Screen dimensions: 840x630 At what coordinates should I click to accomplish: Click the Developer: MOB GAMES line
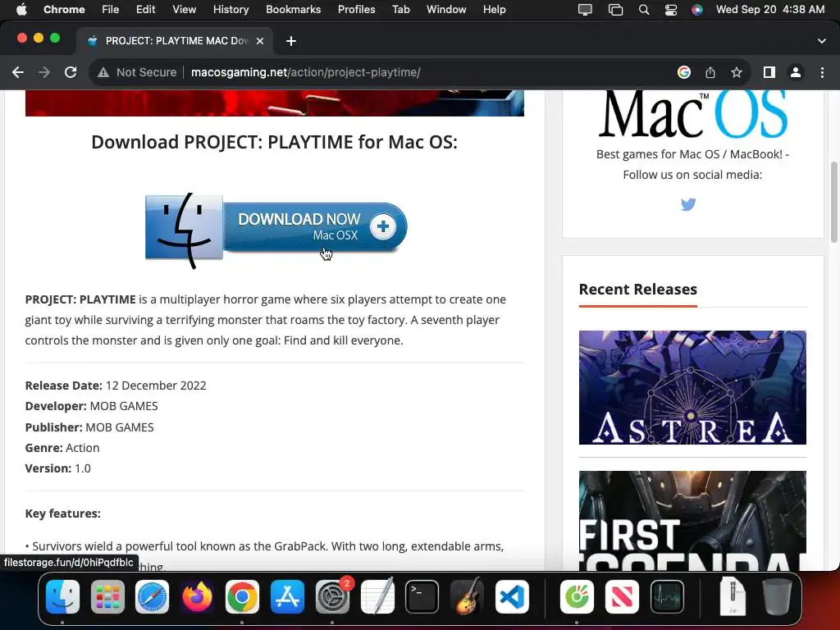92,406
